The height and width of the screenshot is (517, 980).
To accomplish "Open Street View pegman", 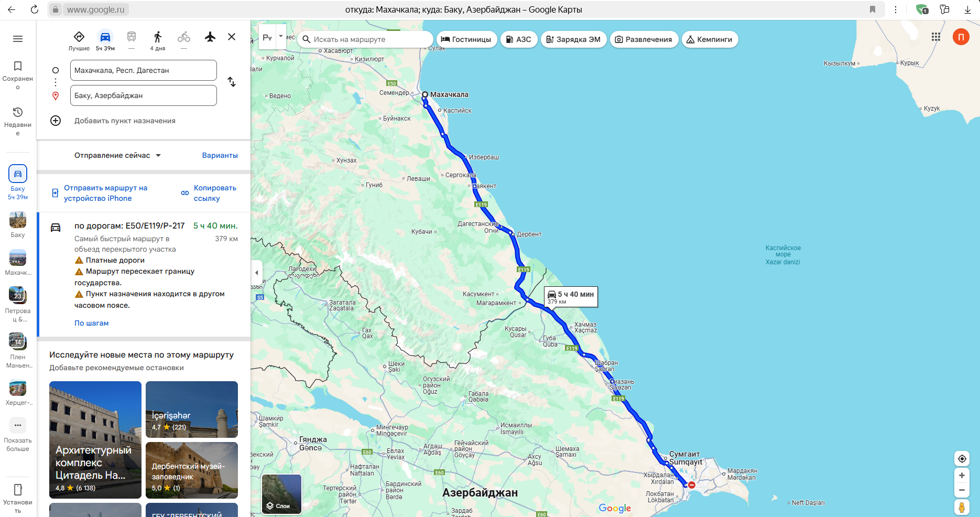I will point(962,508).
